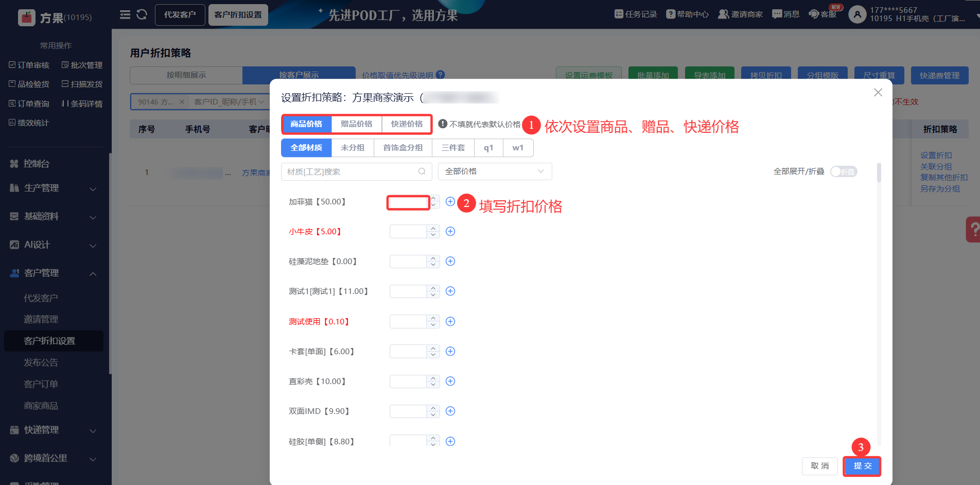The image size is (980, 485).
Task: Click 加菲猫 discount price input
Action: pyautogui.click(x=409, y=202)
